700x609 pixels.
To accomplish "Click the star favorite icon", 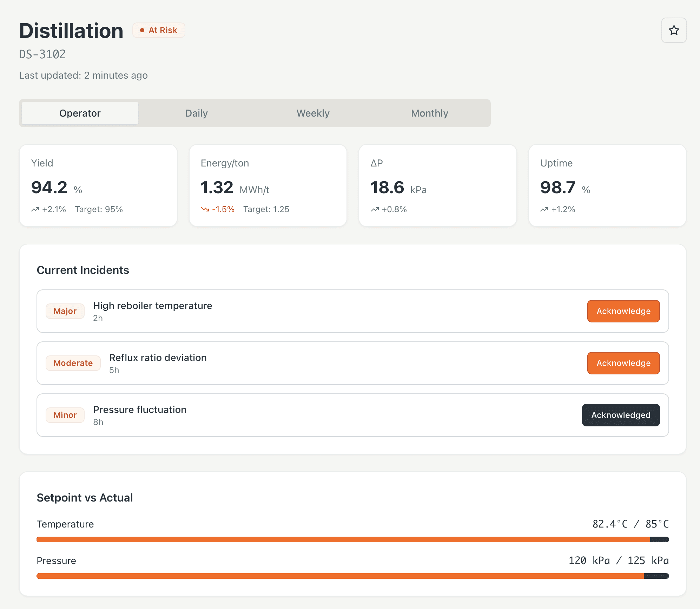I will [674, 30].
